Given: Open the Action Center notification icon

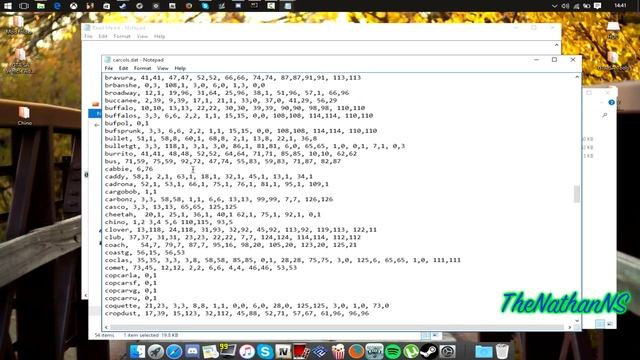Looking at the screenshot, I should tap(598, 6).
